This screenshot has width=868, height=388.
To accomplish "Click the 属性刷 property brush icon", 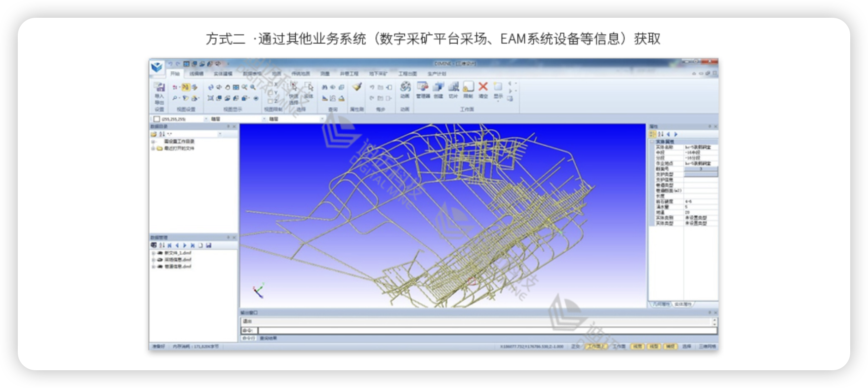I will click(x=356, y=87).
